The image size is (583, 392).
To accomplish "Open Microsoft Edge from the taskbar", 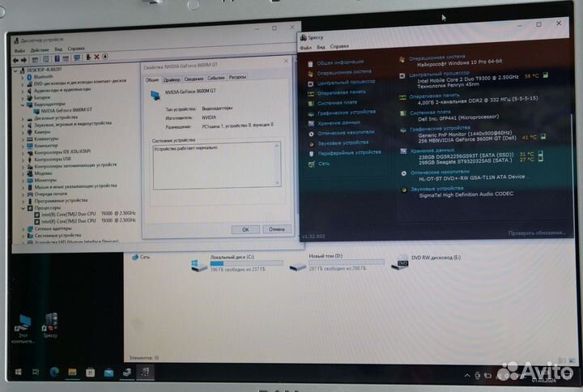I will click(x=54, y=372).
